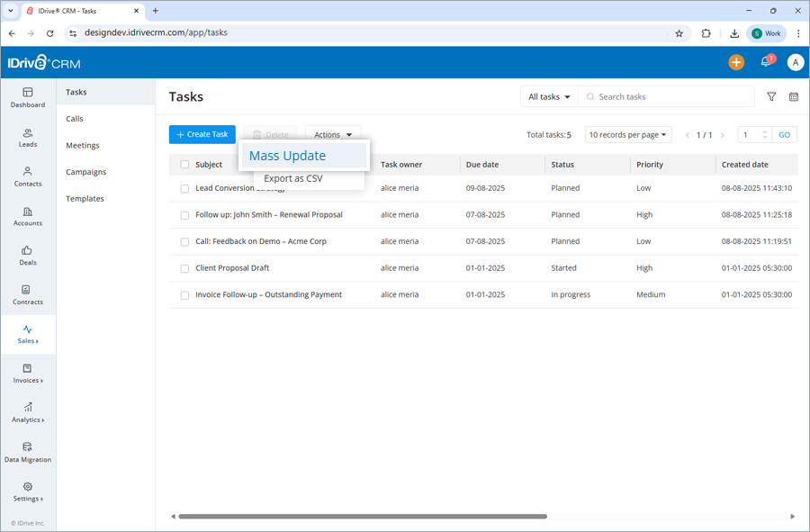Image resolution: width=810 pixels, height=532 pixels.
Task: Click the Create Task button
Action: coord(202,134)
